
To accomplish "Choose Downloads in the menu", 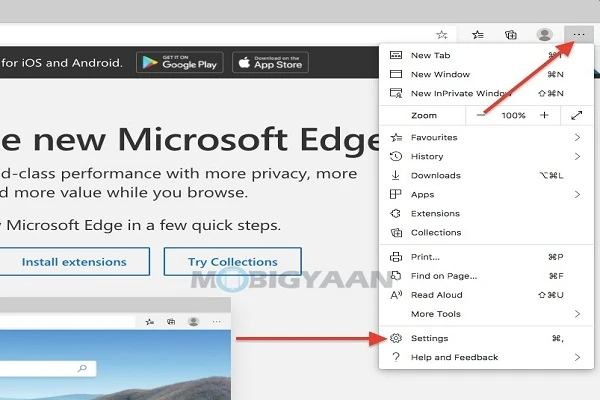I will 435,175.
